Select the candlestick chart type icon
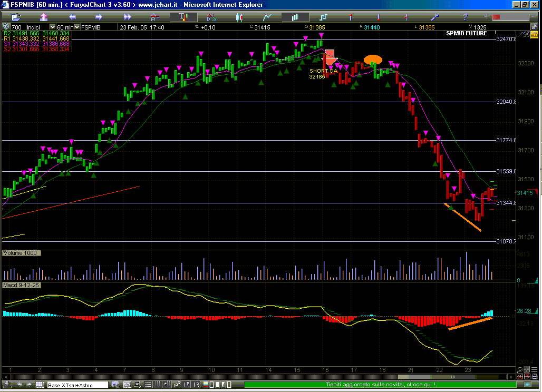Viewport: 542px width, 392px height. pyautogui.click(x=239, y=17)
